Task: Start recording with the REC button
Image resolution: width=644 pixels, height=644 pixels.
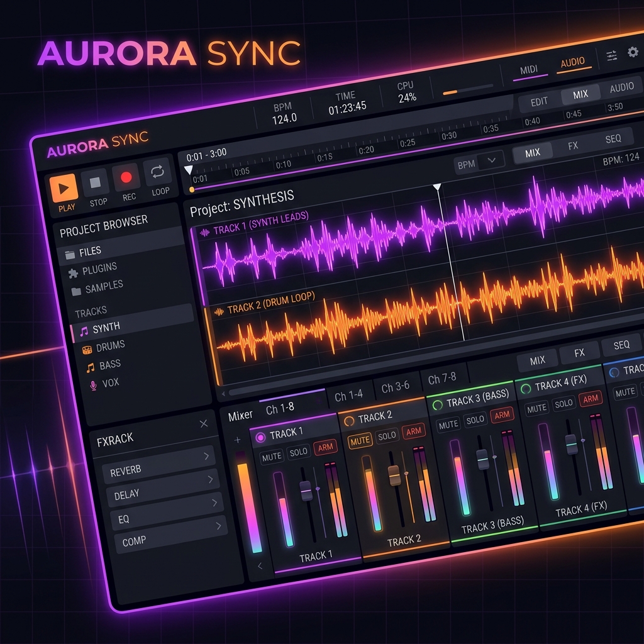Action: [126, 177]
